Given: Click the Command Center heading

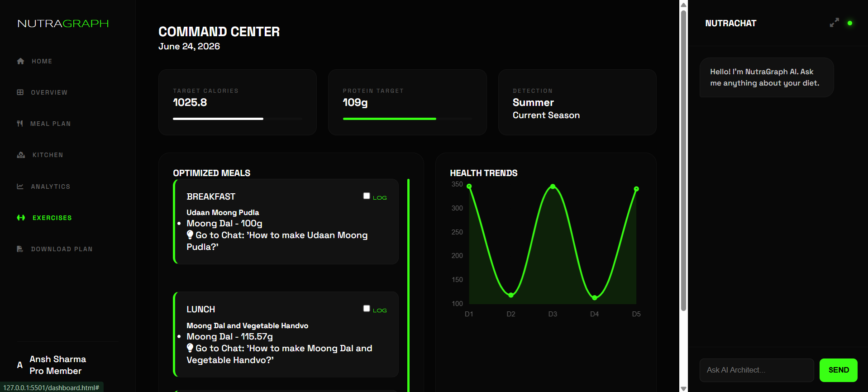Looking at the screenshot, I should 219,32.
